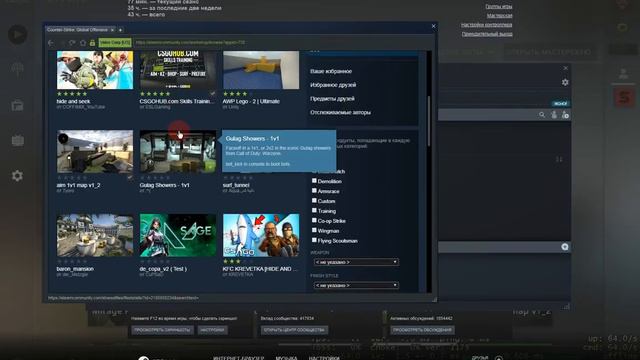Image resolution: width=640 pixels, height=360 pixels.
Task: Click Мастерская link at top right
Action: click(499, 16)
